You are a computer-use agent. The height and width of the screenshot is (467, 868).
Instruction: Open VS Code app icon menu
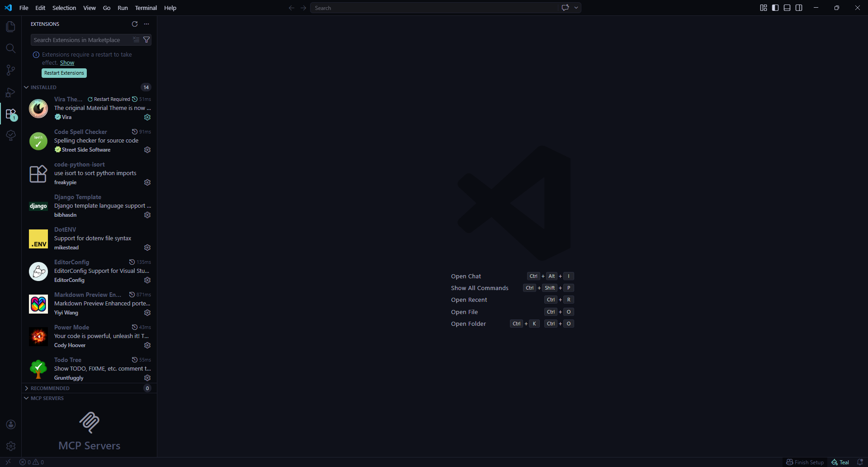pos(8,8)
